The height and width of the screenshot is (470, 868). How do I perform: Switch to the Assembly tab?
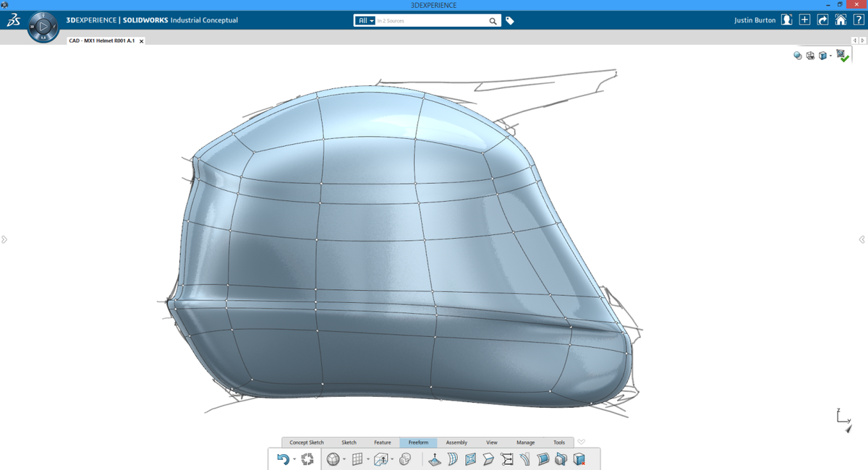pyautogui.click(x=456, y=443)
